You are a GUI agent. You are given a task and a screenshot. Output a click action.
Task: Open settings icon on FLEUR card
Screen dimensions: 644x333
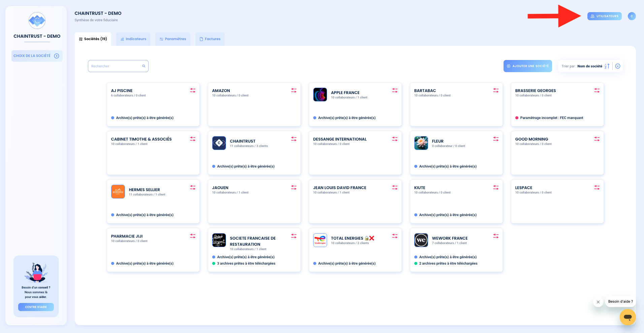496,139
